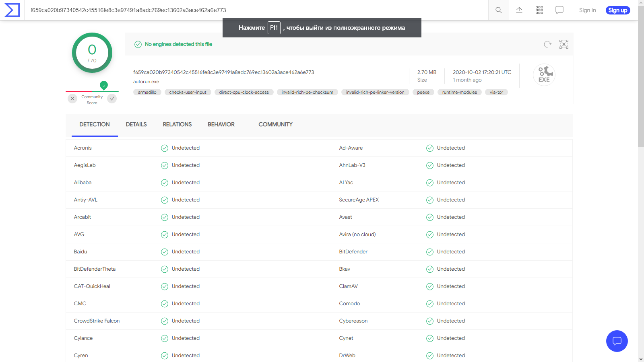
Task: Open the upload file icon
Action: 519,10
